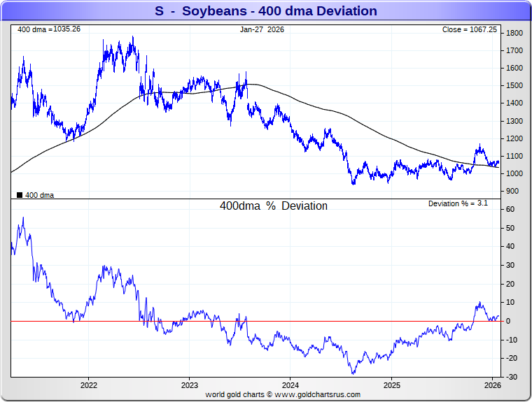This screenshot has width=532, height=402.
Task: Click the 40 deviation axis label
Action: pyautogui.click(x=510, y=246)
